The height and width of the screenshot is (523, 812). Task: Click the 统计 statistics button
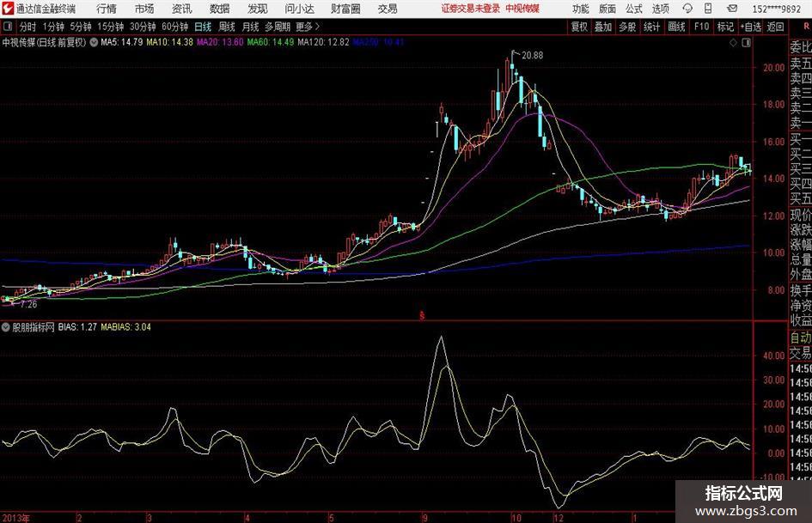click(x=651, y=27)
